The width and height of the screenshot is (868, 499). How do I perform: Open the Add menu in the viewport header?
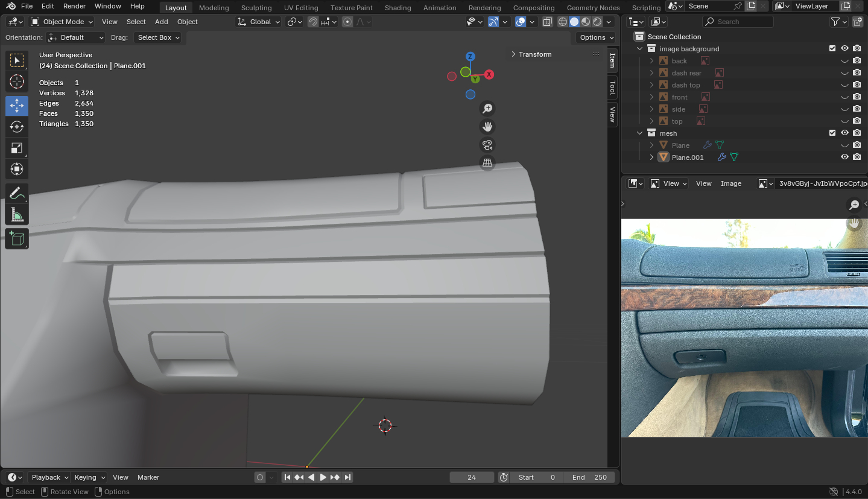[161, 22]
